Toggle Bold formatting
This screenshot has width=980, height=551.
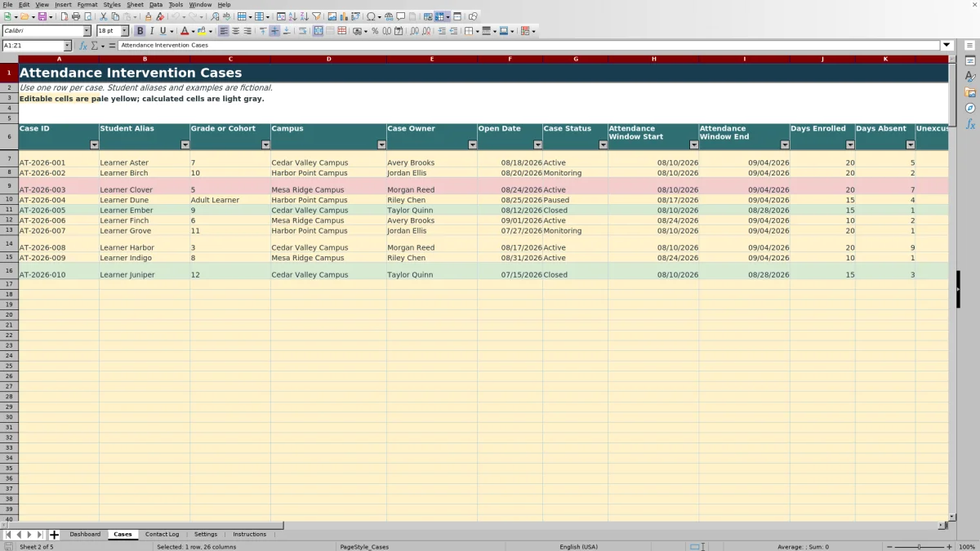pos(140,31)
